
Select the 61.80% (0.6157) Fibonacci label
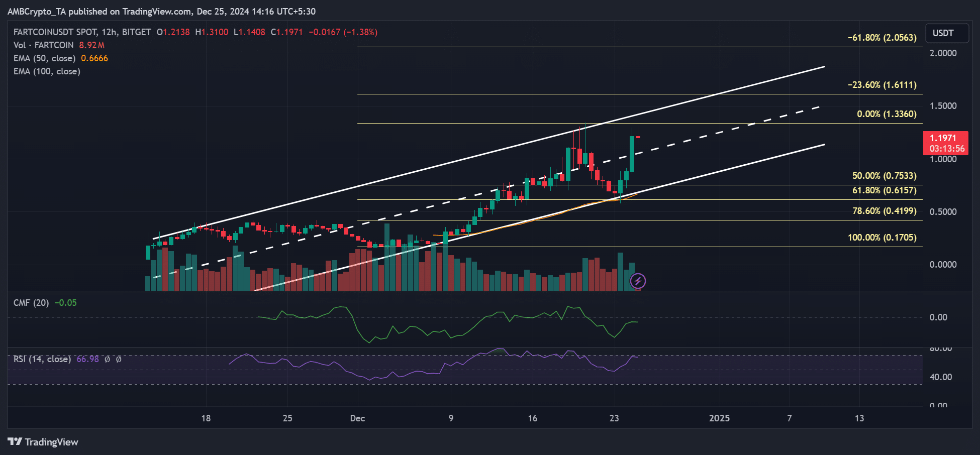(x=885, y=190)
